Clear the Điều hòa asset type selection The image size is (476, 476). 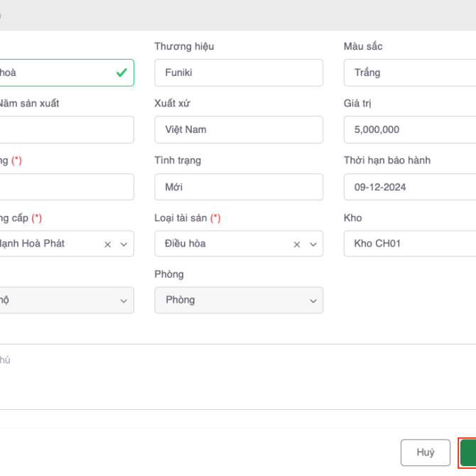[297, 244]
